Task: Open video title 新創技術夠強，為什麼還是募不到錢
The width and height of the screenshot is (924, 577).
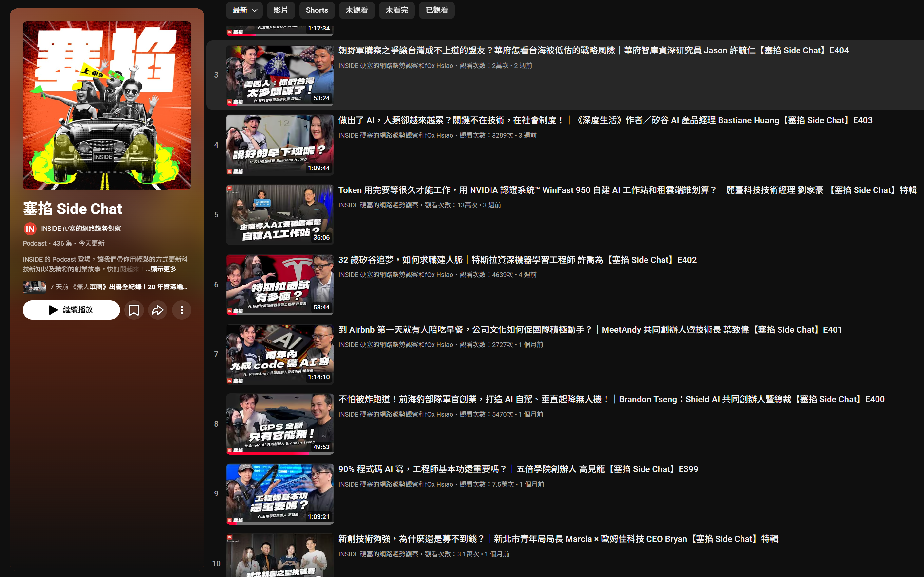Action: 558,539
